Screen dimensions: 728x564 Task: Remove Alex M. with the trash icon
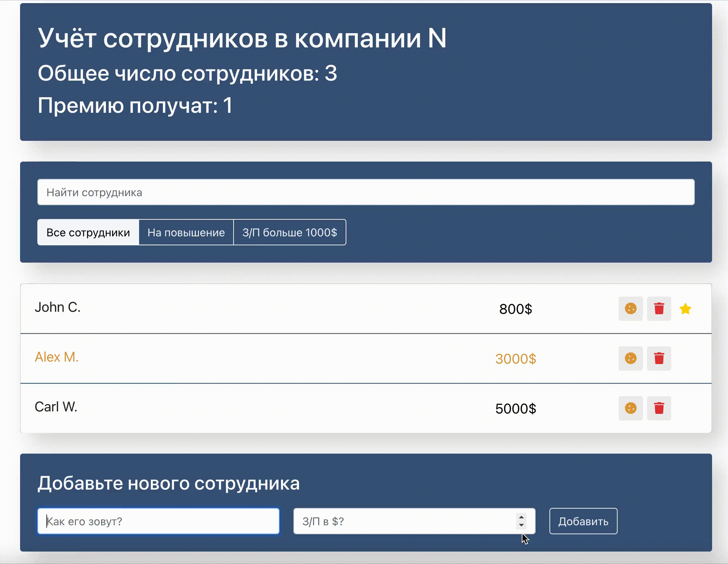[659, 359]
